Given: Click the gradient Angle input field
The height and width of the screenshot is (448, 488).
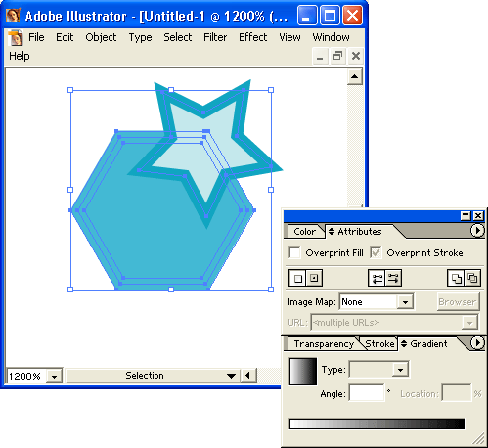Looking at the screenshot, I should click(x=367, y=392).
